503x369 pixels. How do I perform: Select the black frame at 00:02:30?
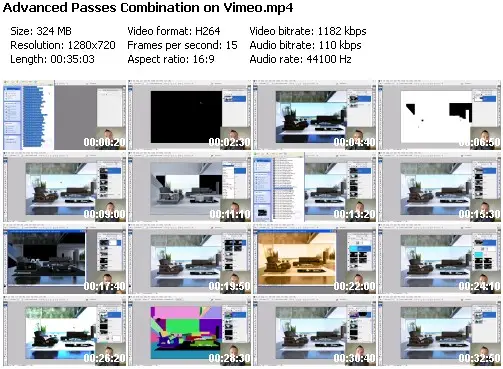click(189, 115)
